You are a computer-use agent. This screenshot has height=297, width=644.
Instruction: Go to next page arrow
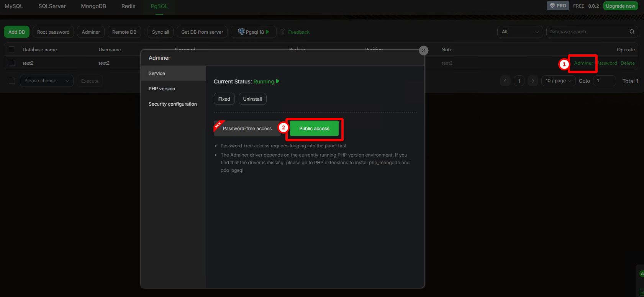pos(533,81)
